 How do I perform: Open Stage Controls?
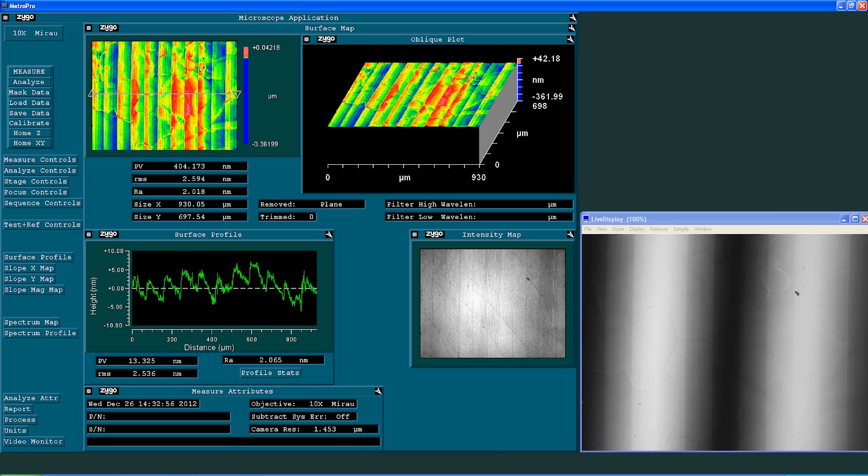pyautogui.click(x=36, y=182)
